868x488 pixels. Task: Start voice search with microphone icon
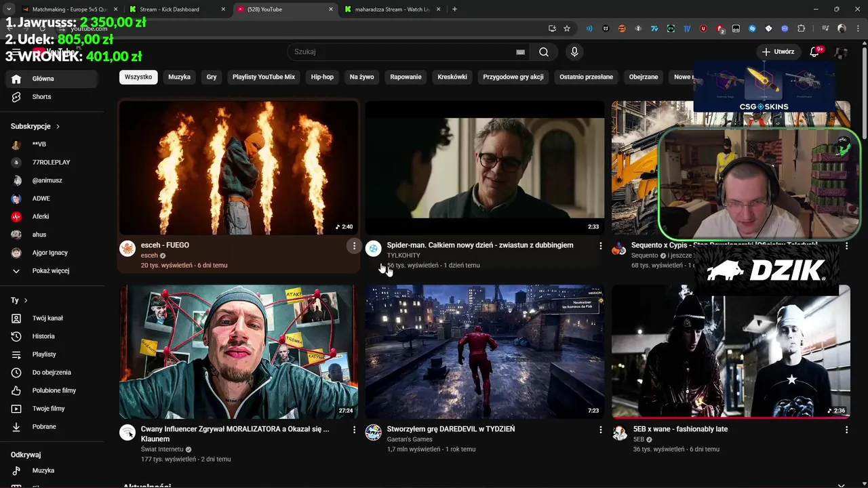pos(574,52)
